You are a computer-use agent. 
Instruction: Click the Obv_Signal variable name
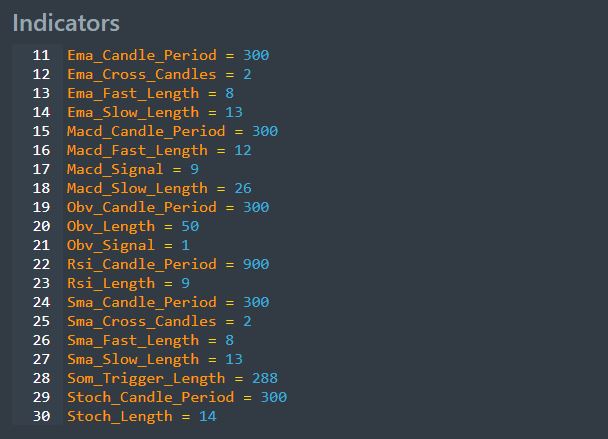coord(111,245)
